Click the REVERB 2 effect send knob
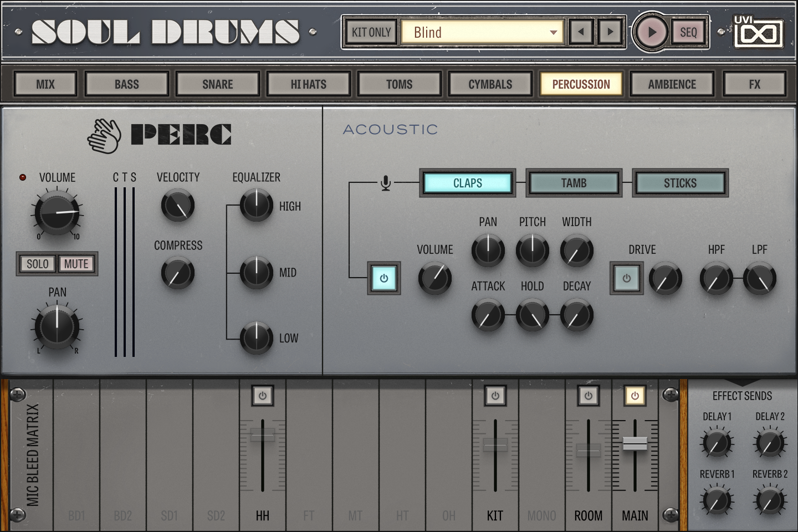This screenshot has height=532, width=798. [769, 500]
